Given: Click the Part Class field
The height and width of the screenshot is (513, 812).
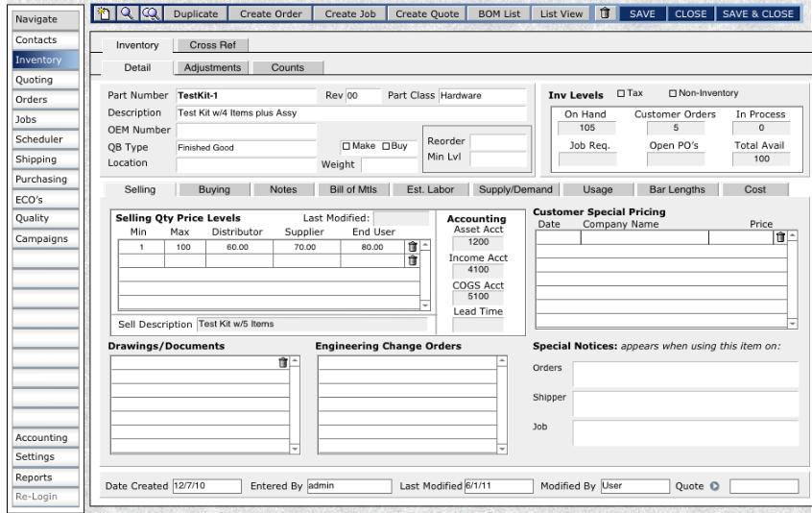Looking at the screenshot, I should 483,96.
